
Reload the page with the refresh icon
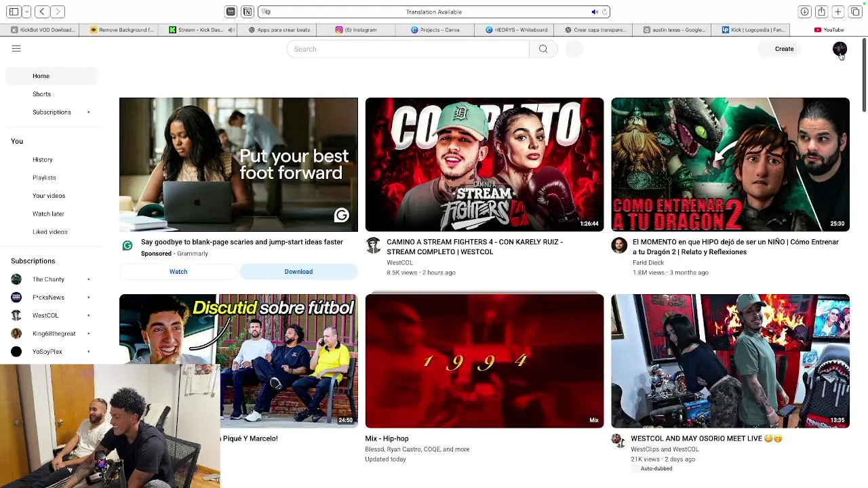tap(604, 12)
